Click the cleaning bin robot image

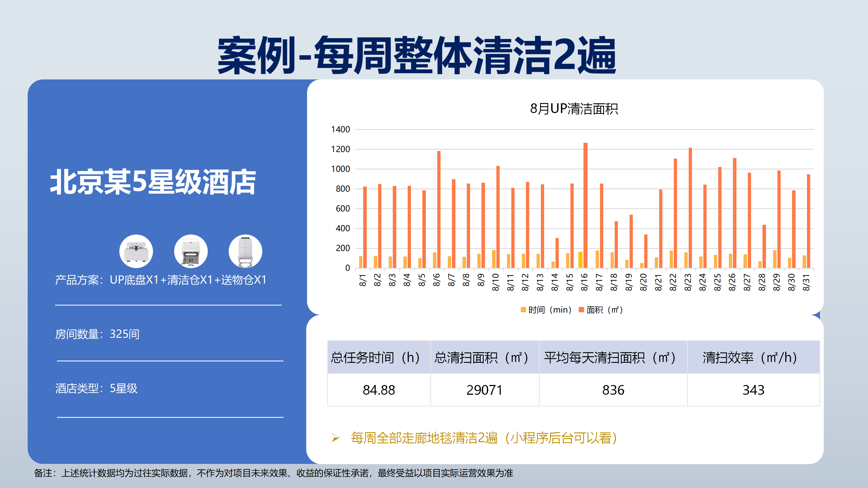click(191, 251)
